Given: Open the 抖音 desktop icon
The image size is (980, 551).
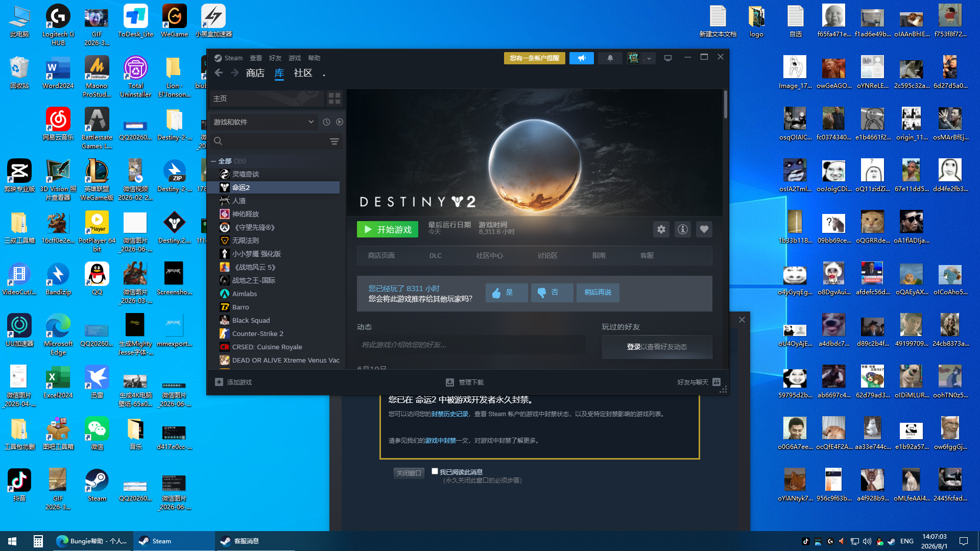Looking at the screenshot, I should pos(19,485).
